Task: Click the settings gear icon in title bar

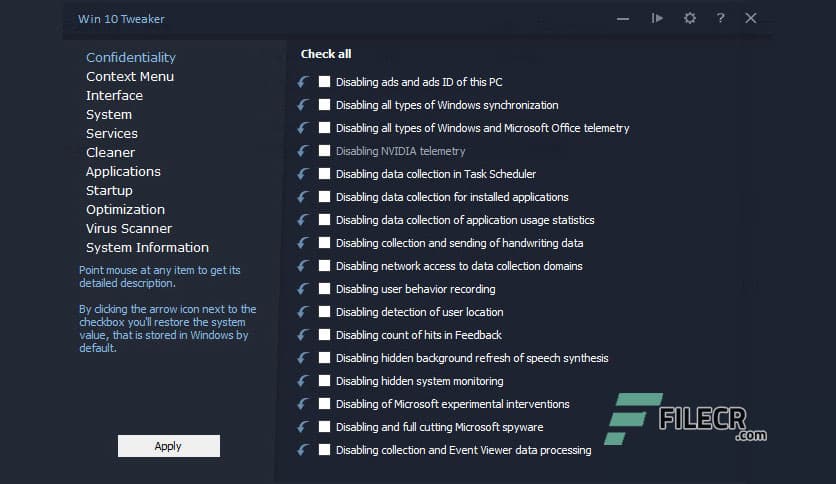Action: pos(689,18)
